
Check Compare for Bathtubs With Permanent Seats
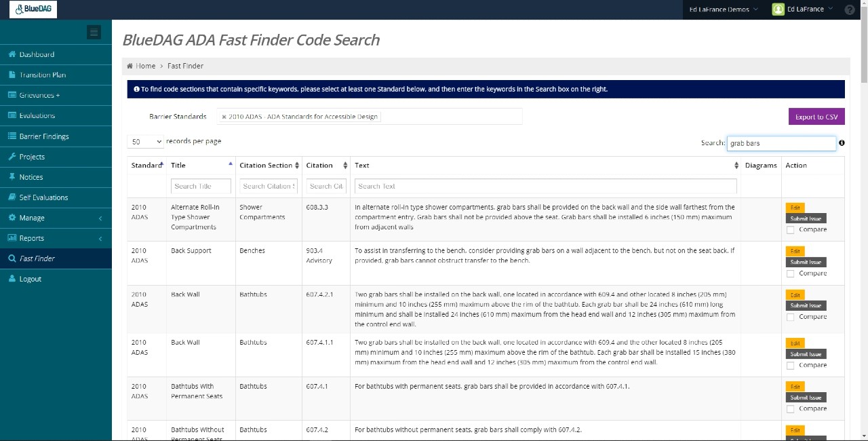(x=790, y=408)
